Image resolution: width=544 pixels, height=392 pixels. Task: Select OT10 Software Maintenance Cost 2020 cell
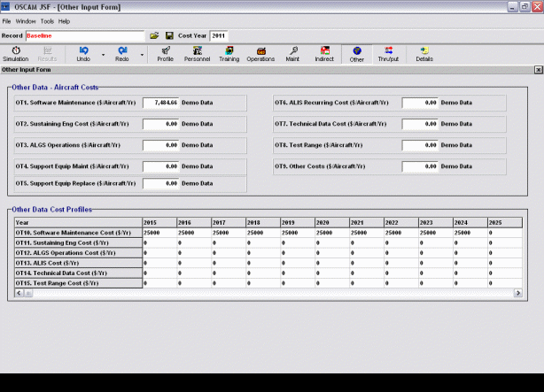pyautogui.click(x=332, y=233)
